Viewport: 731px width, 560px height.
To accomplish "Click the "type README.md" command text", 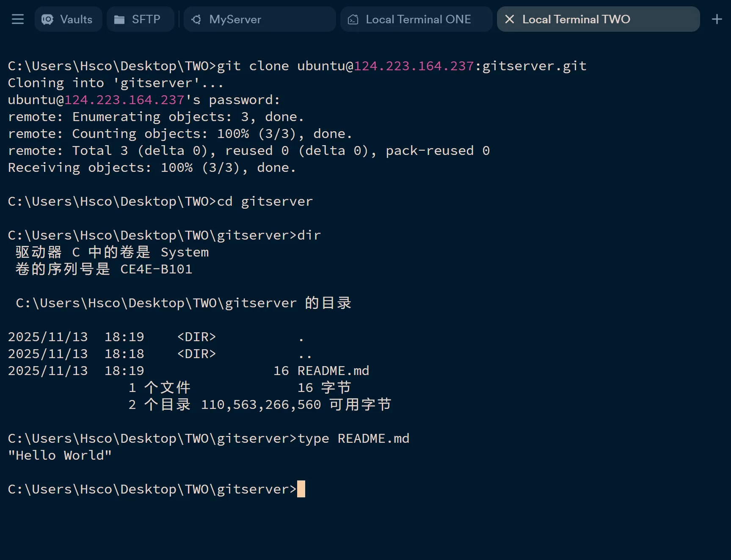I will [353, 439].
